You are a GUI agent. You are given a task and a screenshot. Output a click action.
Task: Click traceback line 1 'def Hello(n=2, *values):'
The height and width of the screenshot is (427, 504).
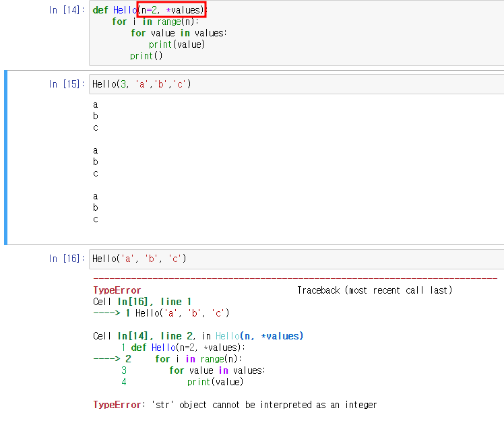pyautogui.click(x=183, y=348)
